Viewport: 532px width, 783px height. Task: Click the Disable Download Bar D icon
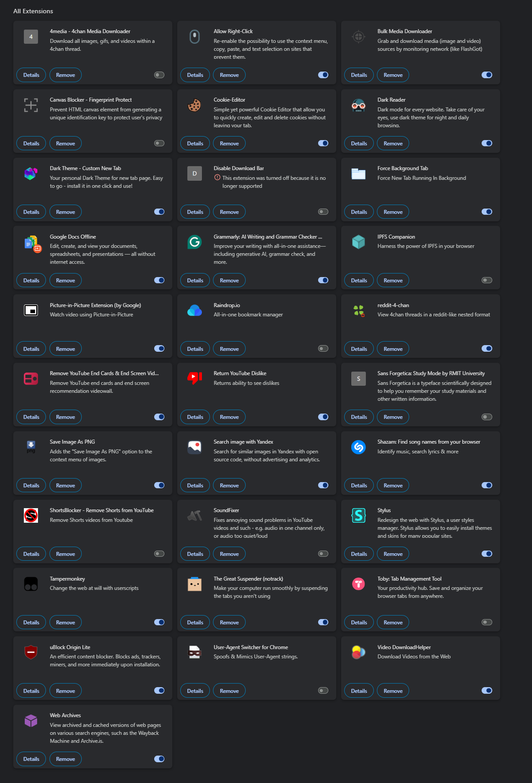[194, 174]
